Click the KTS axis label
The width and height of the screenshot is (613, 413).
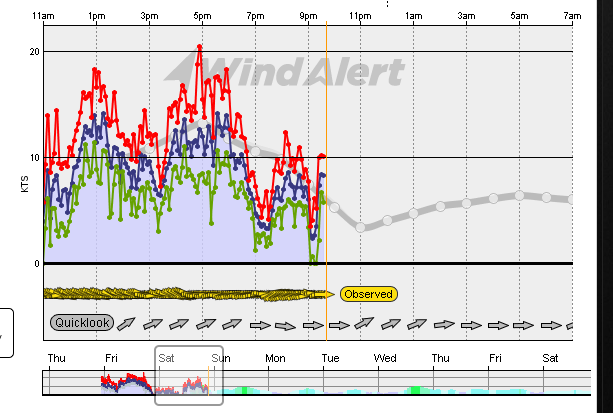[25, 184]
